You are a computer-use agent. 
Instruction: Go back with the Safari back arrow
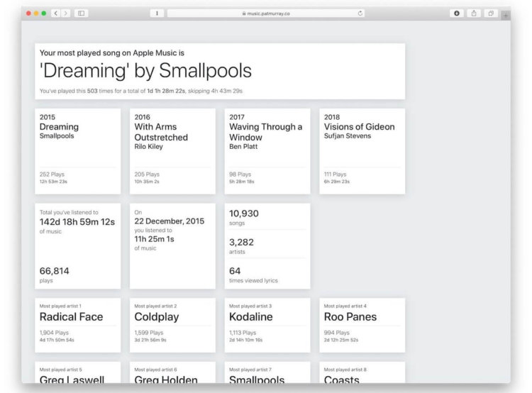56,13
